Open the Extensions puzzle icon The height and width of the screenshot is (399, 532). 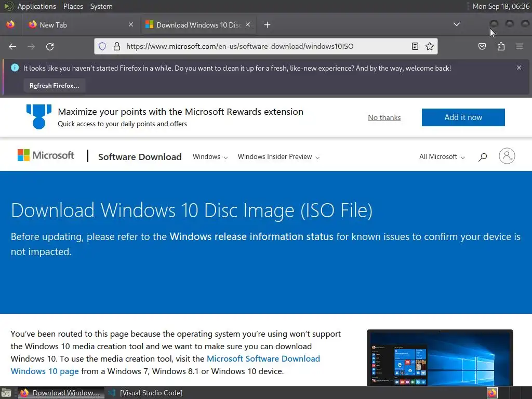[501, 46]
